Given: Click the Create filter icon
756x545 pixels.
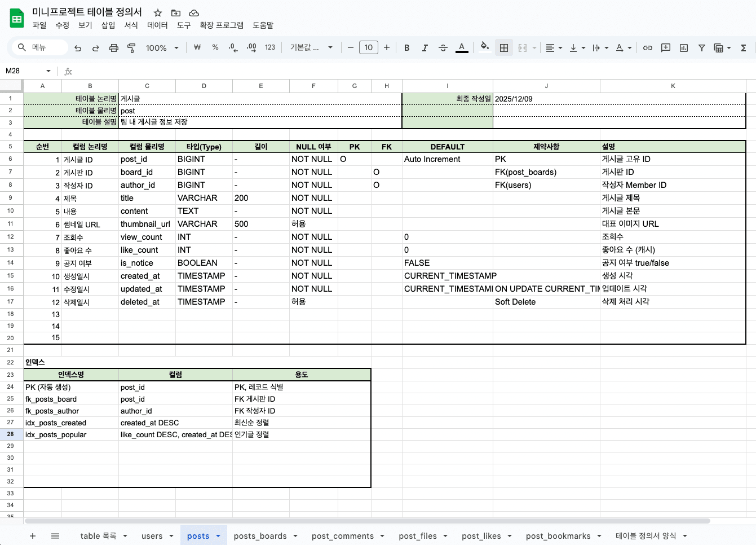Looking at the screenshot, I should (702, 48).
